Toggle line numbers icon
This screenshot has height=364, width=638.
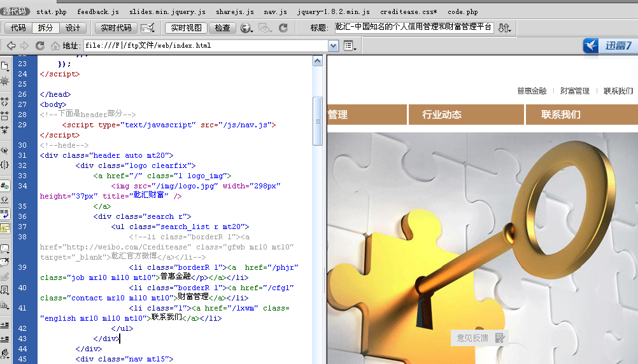point(5,186)
